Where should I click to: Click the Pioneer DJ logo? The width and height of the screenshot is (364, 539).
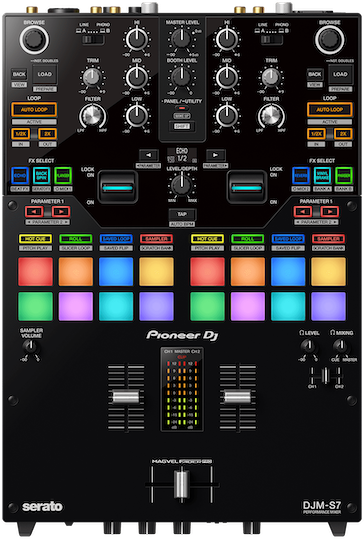[182, 335]
